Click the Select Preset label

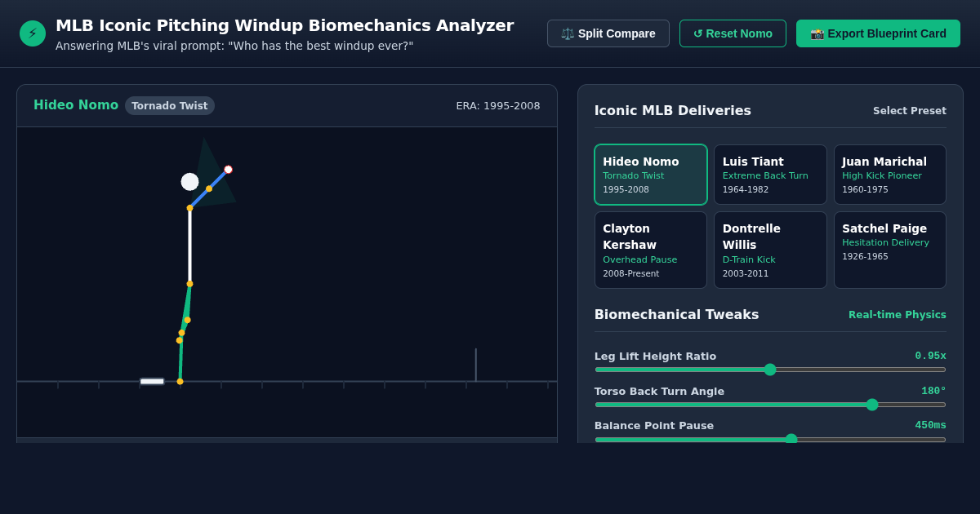point(910,111)
